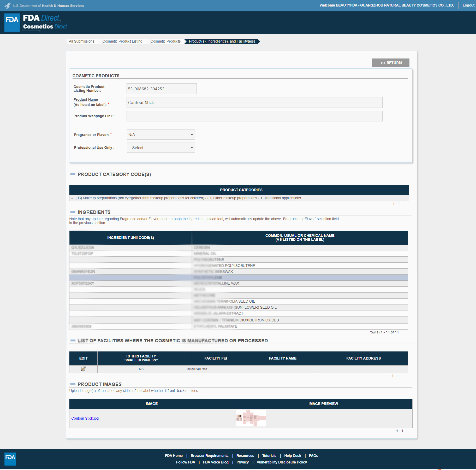Click the Facility Address column header

pos(364,358)
